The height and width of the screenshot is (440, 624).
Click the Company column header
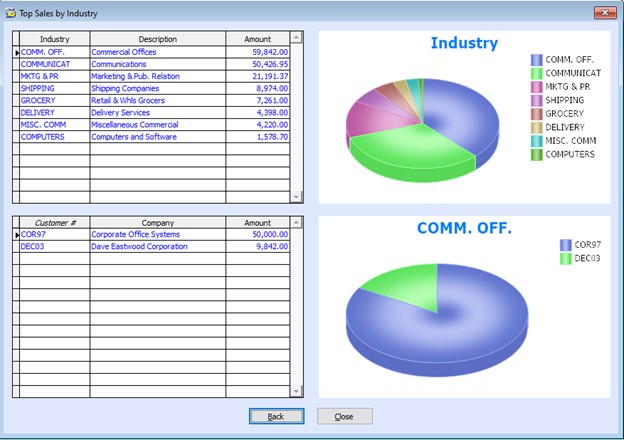point(157,223)
